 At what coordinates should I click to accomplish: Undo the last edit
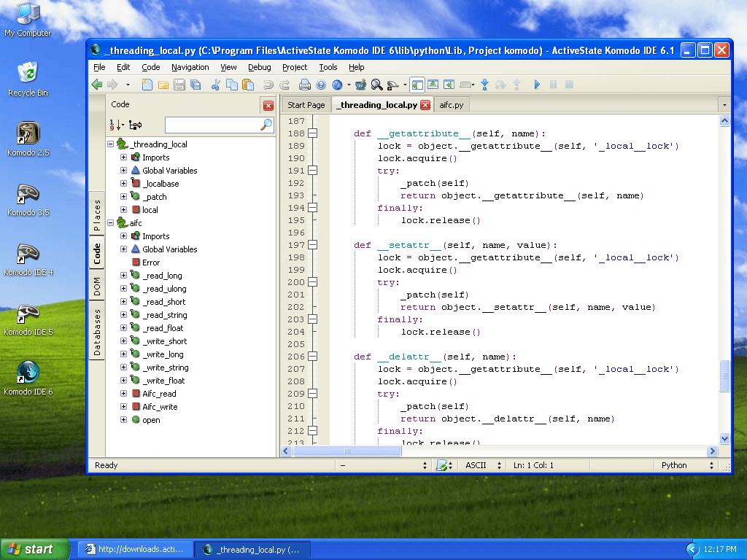(x=268, y=85)
